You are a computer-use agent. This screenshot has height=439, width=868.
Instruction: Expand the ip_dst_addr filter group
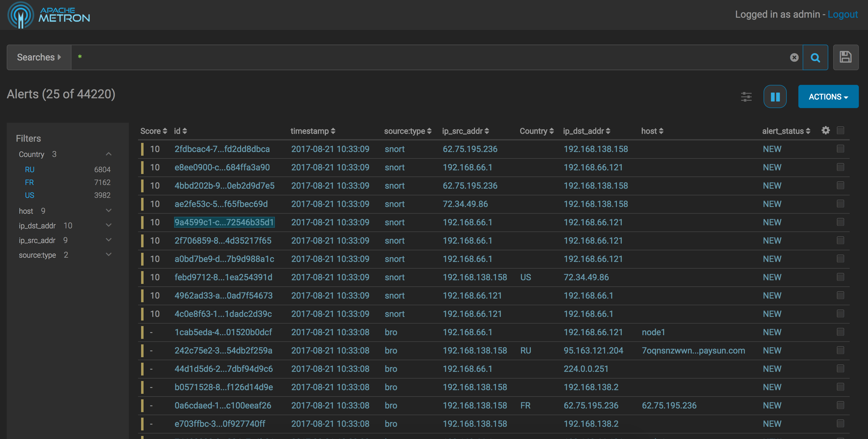click(108, 225)
